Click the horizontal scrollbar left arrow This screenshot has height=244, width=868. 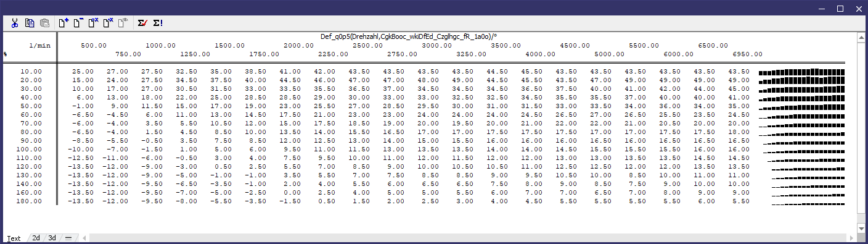point(84,238)
